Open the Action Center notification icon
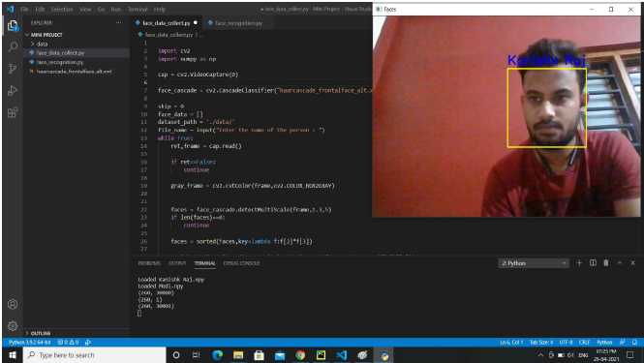The height and width of the screenshot is (363, 644). 630,355
